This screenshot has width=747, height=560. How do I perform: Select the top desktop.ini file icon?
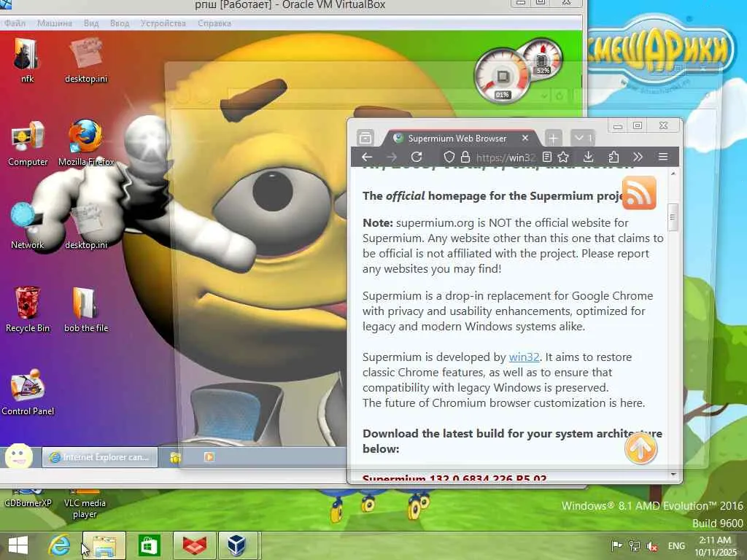(x=86, y=60)
